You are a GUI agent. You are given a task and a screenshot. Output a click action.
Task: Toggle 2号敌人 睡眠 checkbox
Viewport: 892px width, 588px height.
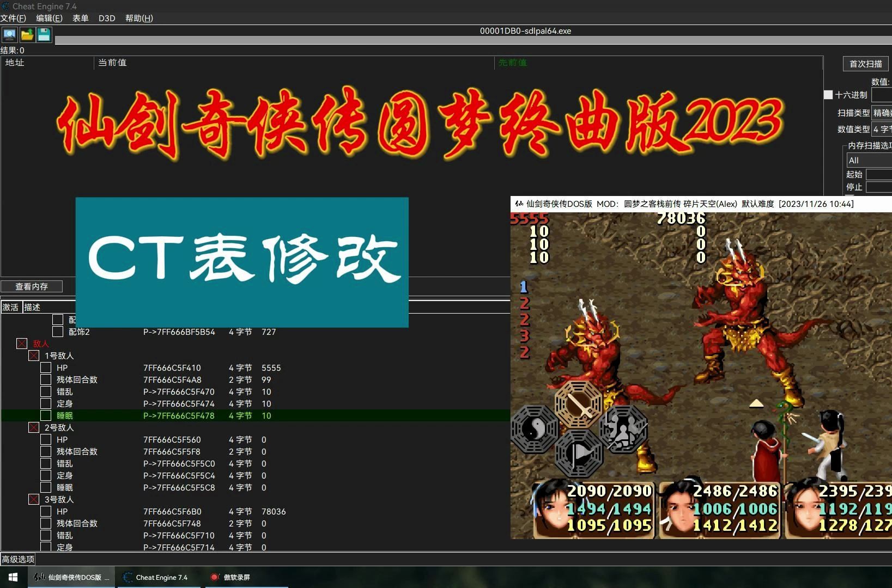pyautogui.click(x=46, y=487)
